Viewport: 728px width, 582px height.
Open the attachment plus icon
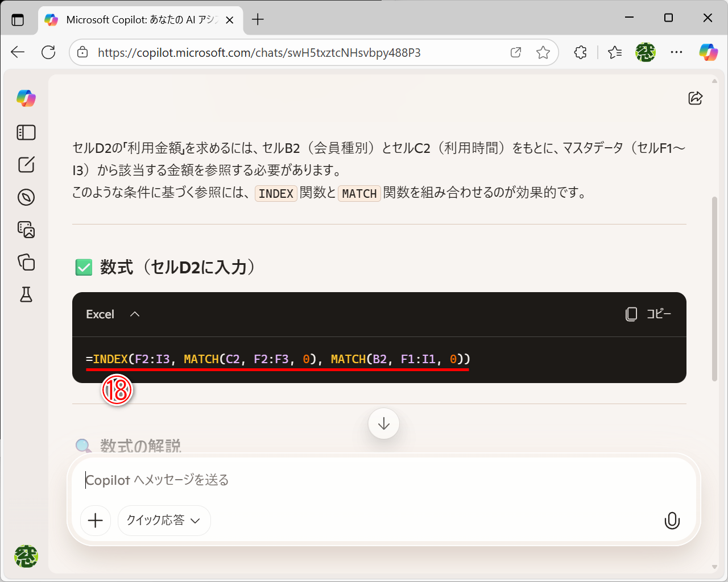(x=95, y=521)
